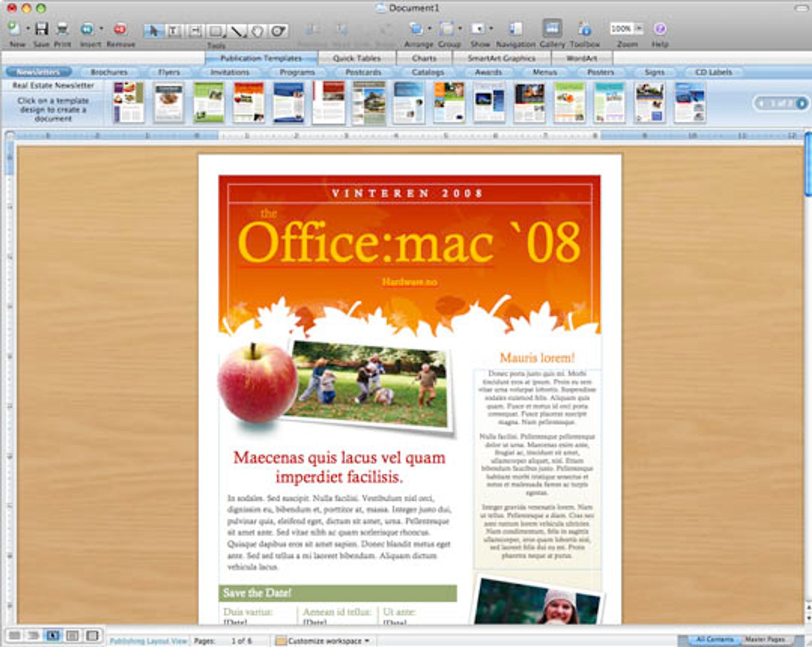Select the text box tool
Viewport: 812px width, 647px height.
[174, 31]
